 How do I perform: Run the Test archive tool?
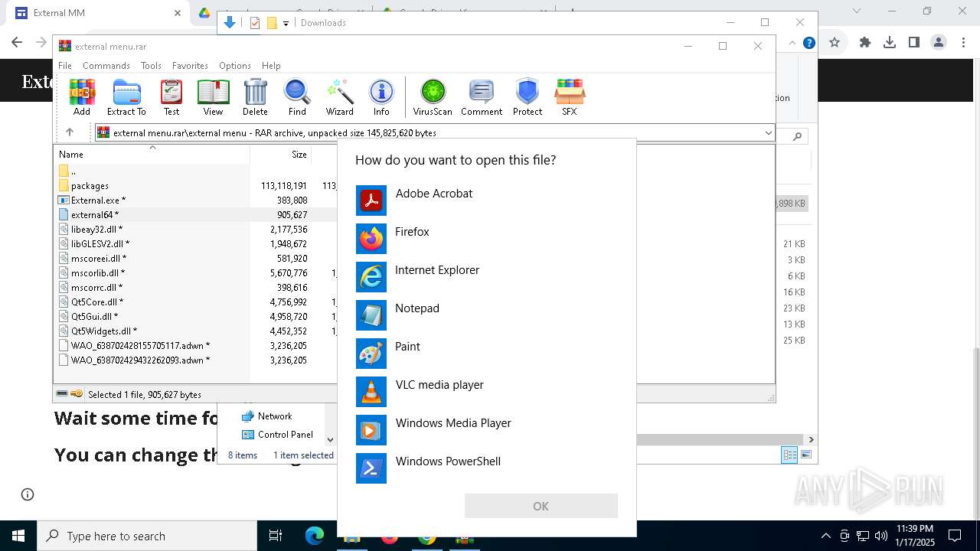click(171, 97)
